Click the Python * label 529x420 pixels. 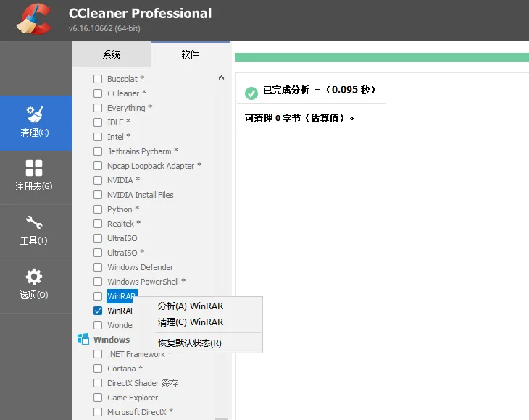[123, 209]
